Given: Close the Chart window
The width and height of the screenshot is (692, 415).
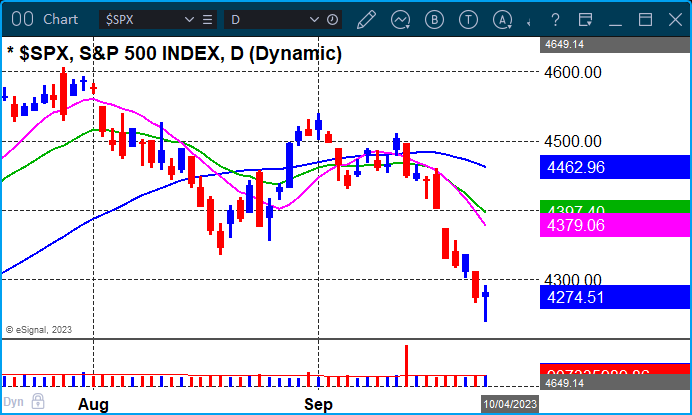Looking at the screenshot, I should 675,20.
